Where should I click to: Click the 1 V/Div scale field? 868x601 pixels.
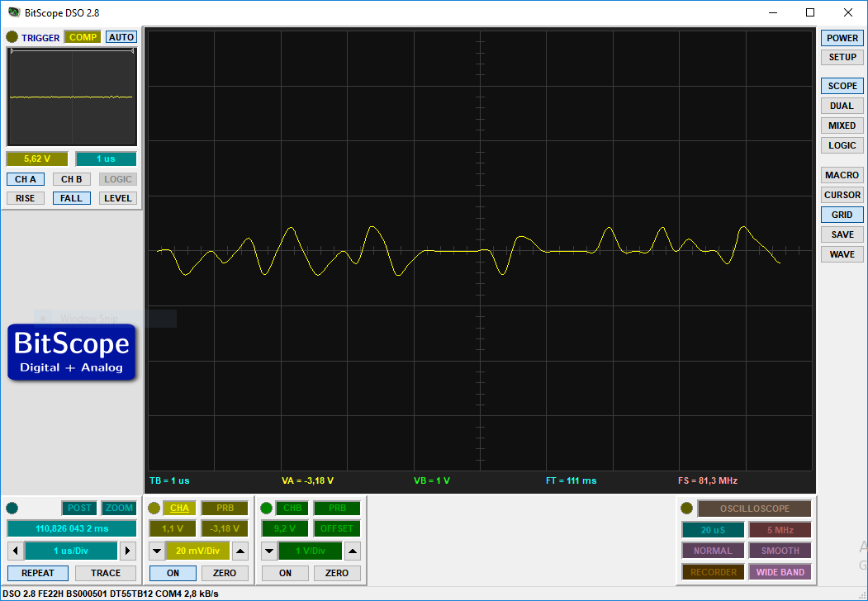[x=310, y=551]
